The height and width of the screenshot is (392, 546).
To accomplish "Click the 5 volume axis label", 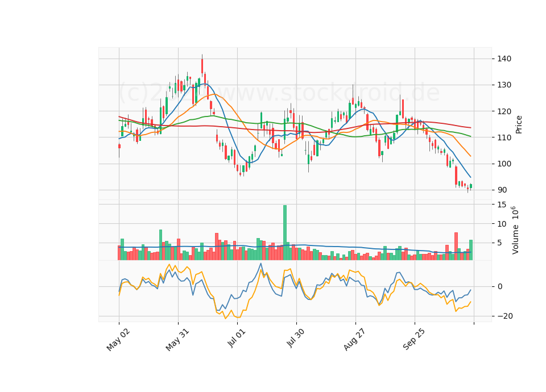I will [x=500, y=243].
